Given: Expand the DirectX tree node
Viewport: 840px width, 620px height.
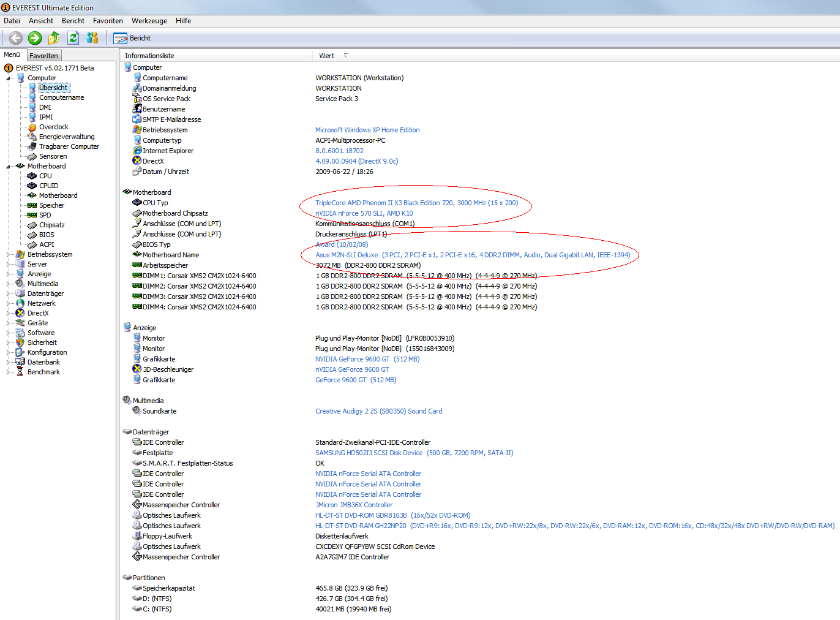Looking at the screenshot, I should (x=9, y=314).
